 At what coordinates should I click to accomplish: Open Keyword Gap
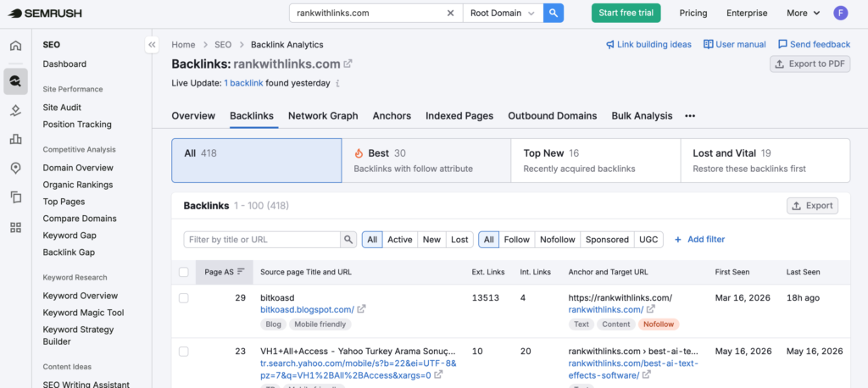(x=70, y=236)
